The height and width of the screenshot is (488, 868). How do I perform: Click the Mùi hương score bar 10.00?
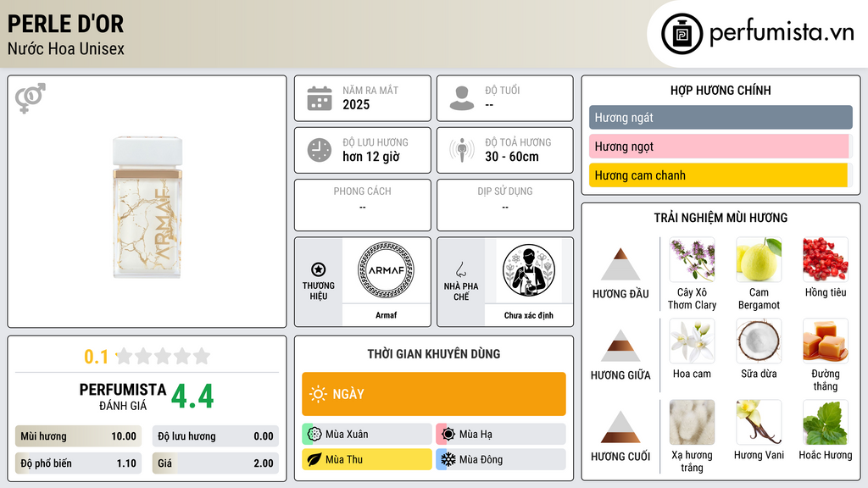pos(78,436)
